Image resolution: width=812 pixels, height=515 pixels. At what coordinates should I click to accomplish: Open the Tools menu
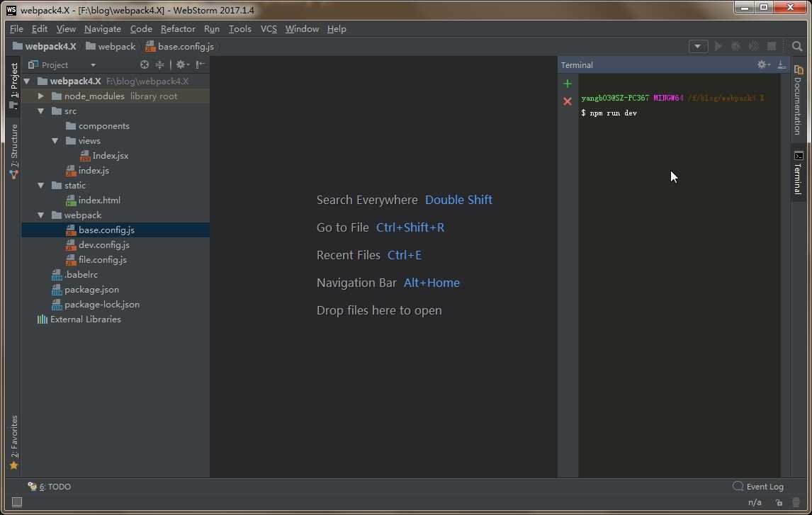tap(239, 29)
